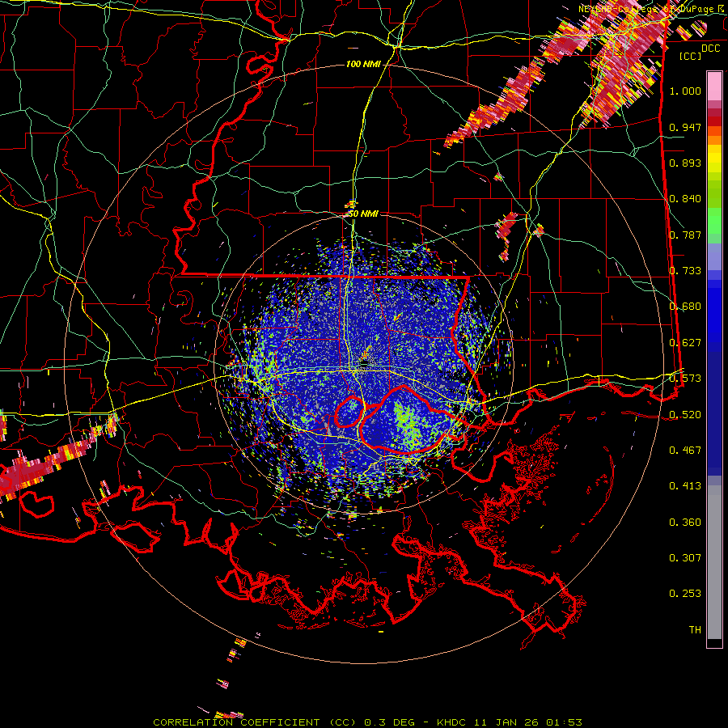
Task: Pick the periwinkle segment of the color bar
Action: click(714, 256)
